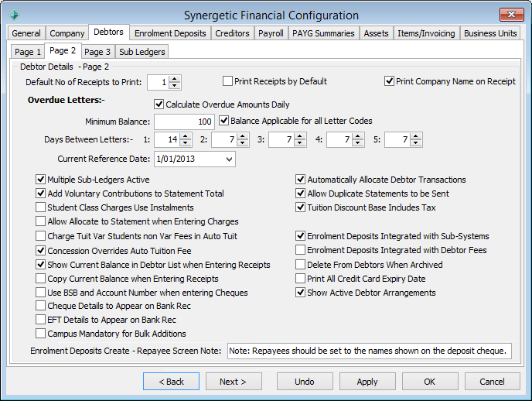Open the Enrolment Deposits tab

(x=170, y=33)
